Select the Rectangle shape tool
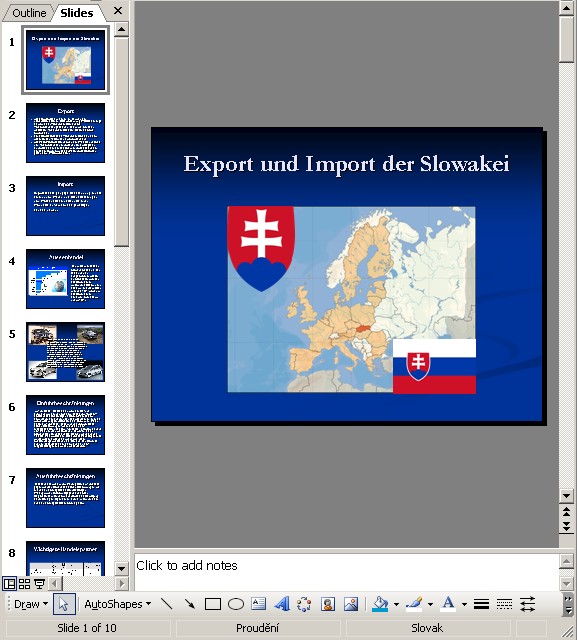Image resolution: width=577 pixels, height=640 pixels. click(213, 604)
